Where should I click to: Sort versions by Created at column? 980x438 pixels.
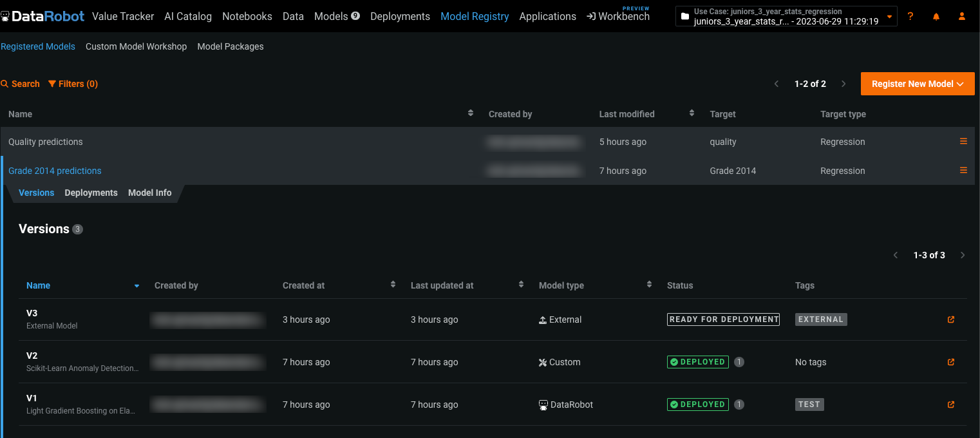point(393,285)
